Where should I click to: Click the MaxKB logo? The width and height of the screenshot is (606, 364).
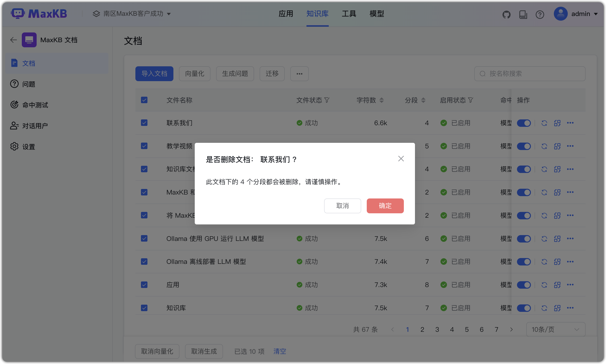click(39, 13)
